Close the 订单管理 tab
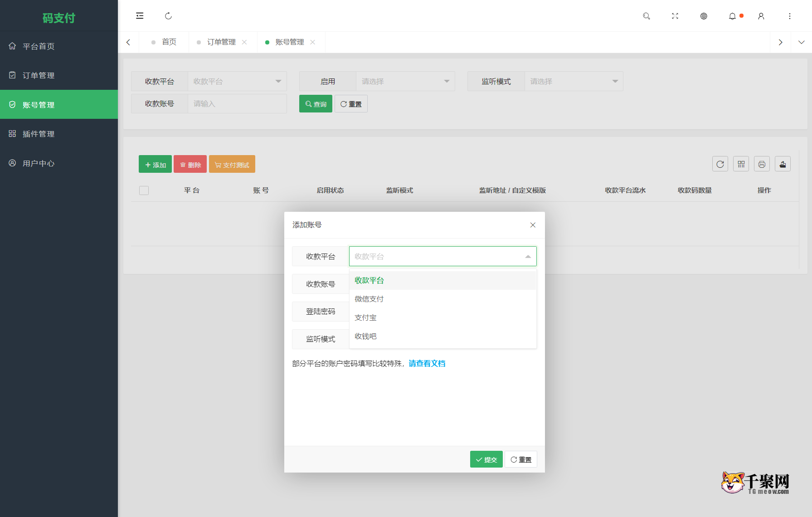Image resolution: width=812 pixels, height=517 pixels. (x=244, y=42)
